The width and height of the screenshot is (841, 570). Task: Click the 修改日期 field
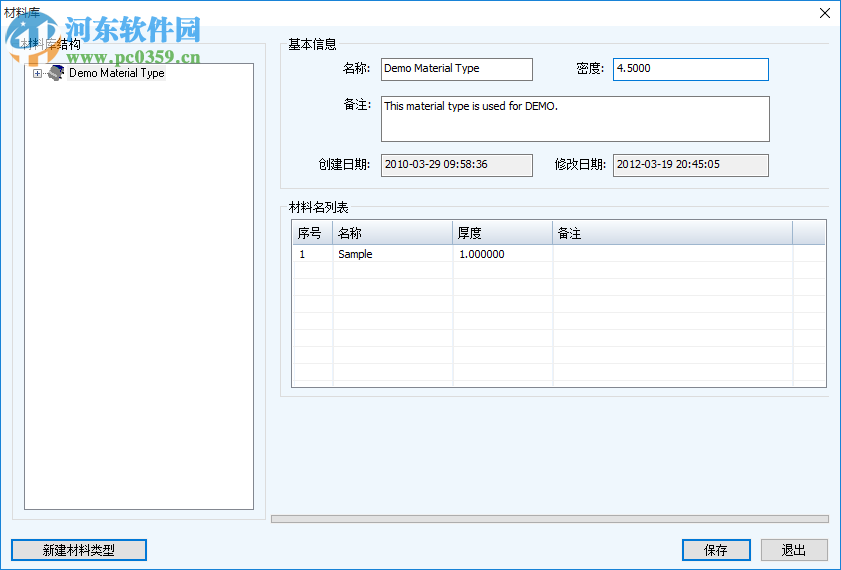pyautogui.click(x=690, y=165)
